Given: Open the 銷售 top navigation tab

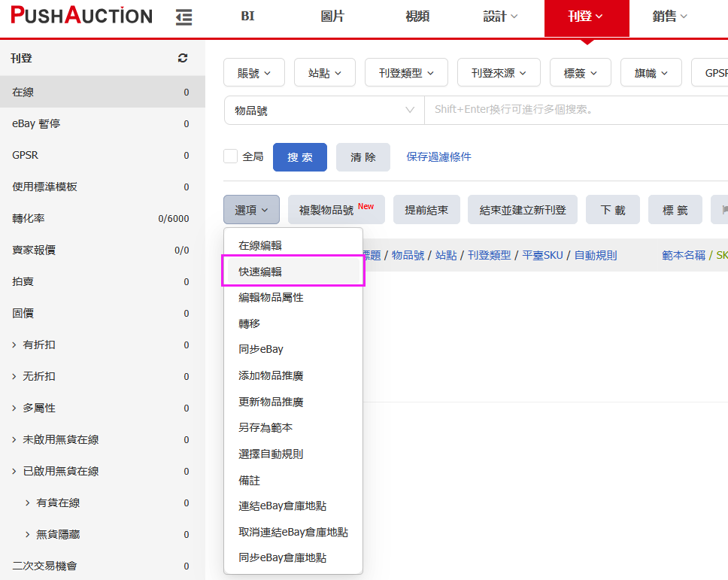Looking at the screenshot, I should point(669,17).
